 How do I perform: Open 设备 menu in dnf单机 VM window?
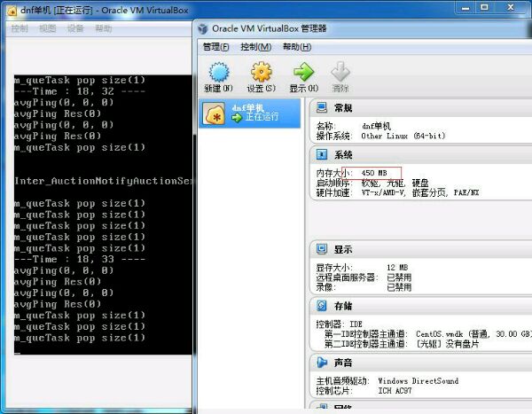point(75,28)
